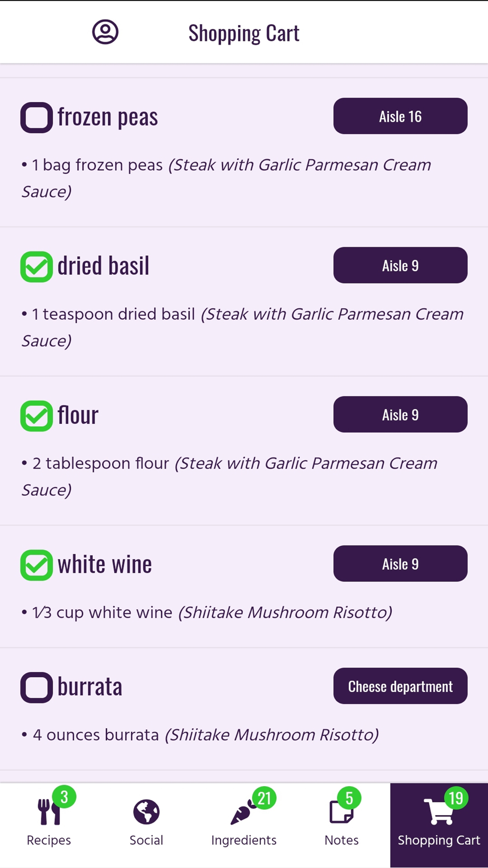This screenshot has height=868, width=488.
Task: Tap the Cheese department button
Action: [400, 686]
